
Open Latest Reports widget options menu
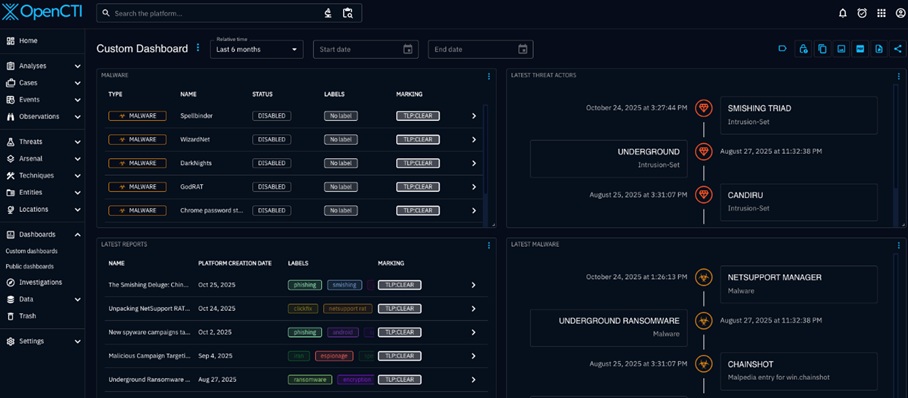pos(489,245)
